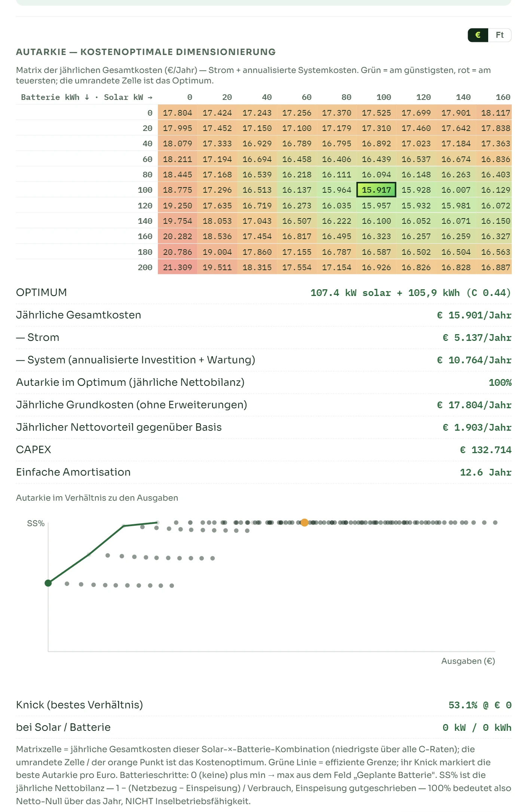Click the net benefit value € 1.903/Jahr
Viewport: 520px width, 812px height.
(477, 427)
